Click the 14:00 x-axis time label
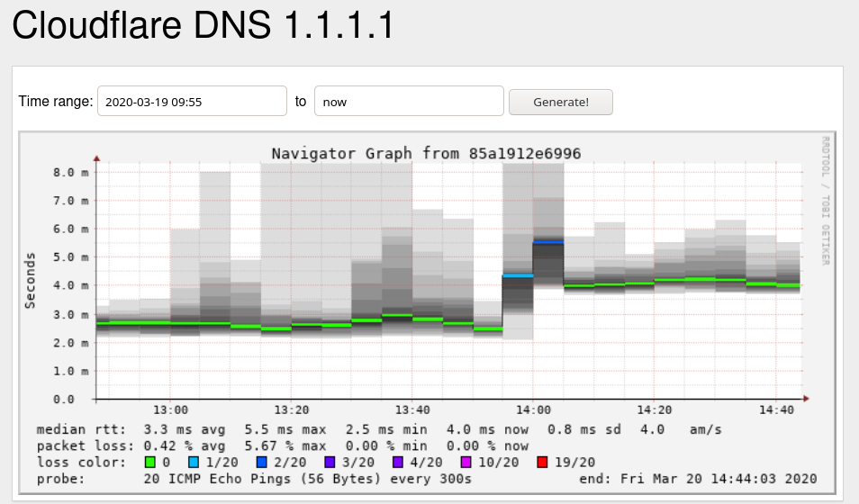Viewport: 859px width, 504px height. click(x=533, y=409)
